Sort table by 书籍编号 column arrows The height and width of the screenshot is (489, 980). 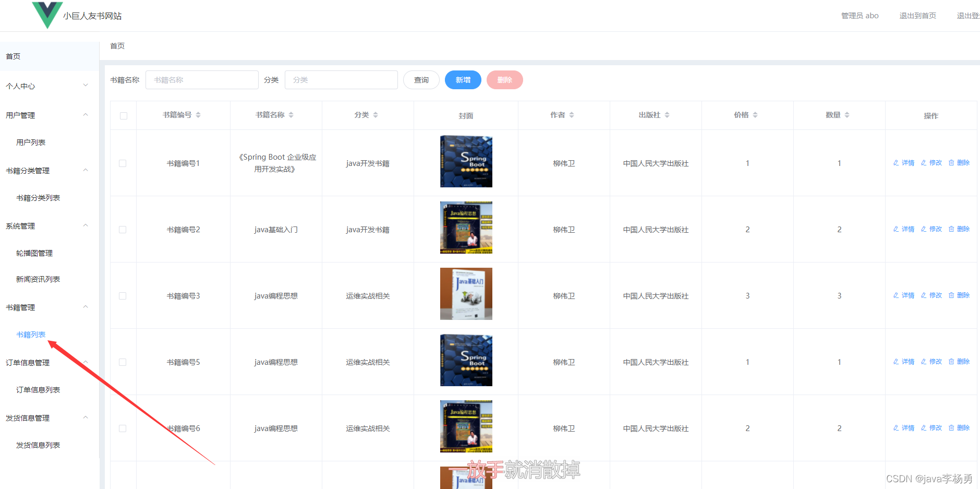tap(198, 115)
